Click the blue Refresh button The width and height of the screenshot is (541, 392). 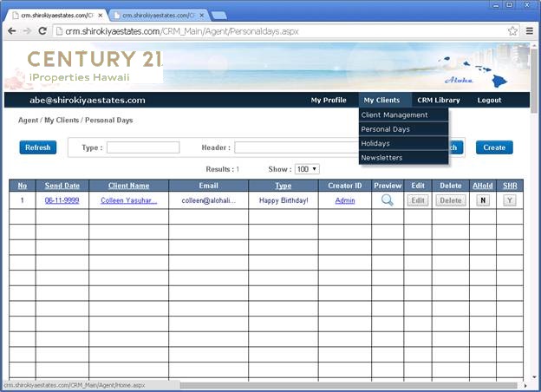click(x=38, y=147)
